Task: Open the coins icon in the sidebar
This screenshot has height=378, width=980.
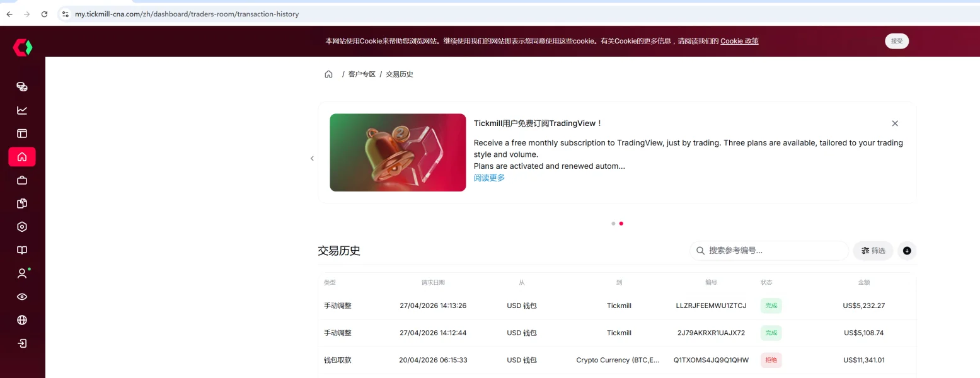Action: (x=22, y=87)
